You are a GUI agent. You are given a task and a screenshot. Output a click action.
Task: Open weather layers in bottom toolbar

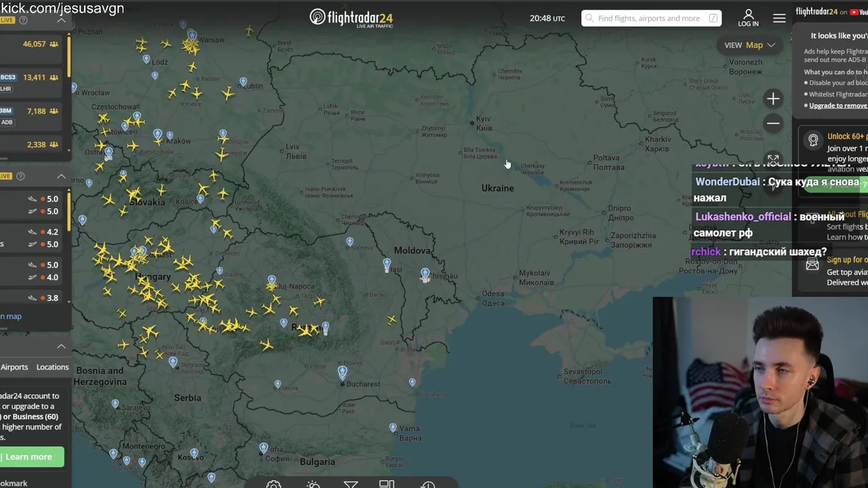pyautogui.click(x=313, y=484)
